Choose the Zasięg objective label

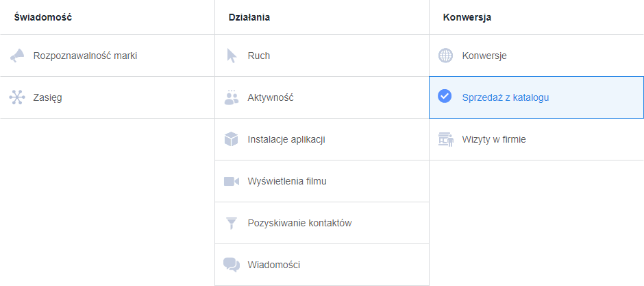click(47, 97)
